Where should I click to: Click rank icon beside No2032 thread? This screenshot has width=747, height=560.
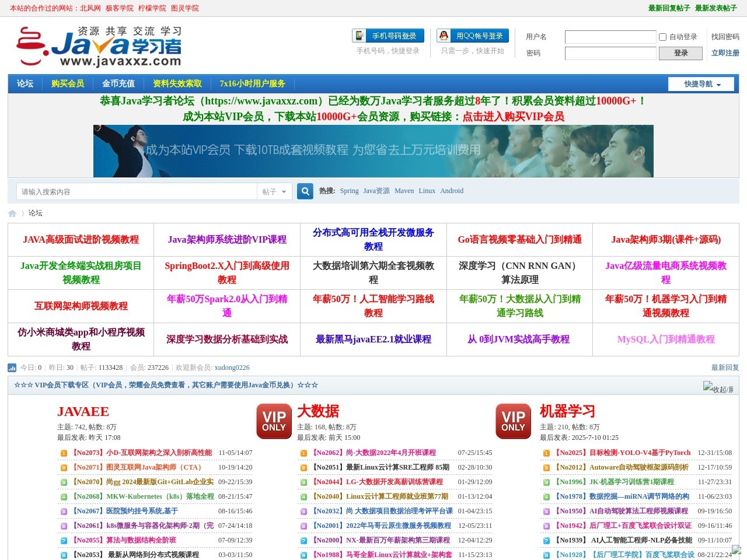(x=303, y=512)
